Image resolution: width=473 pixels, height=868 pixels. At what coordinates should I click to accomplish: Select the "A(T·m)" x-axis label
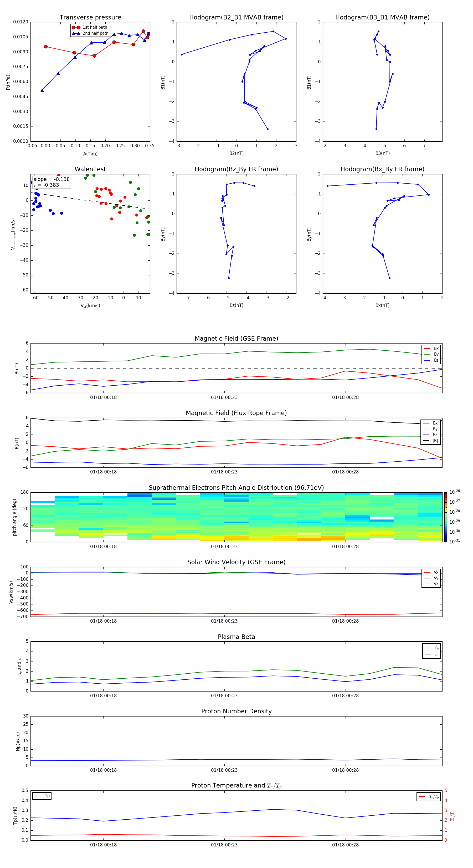pyautogui.click(x=90, y=154)
